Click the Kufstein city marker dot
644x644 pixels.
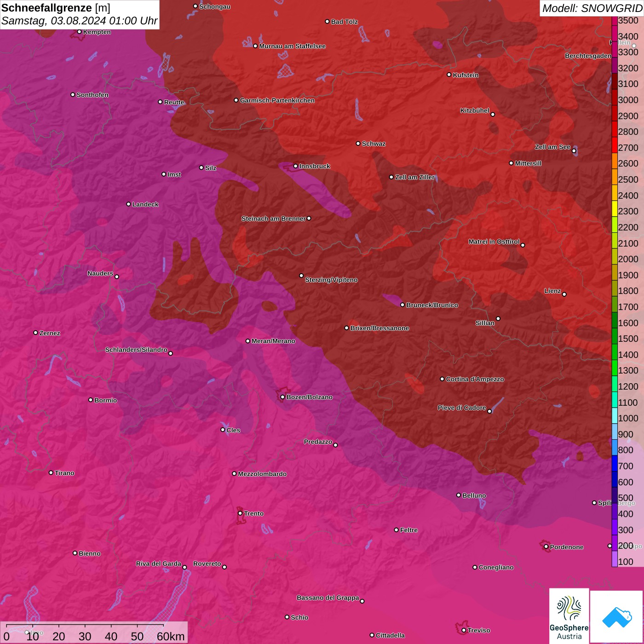(449, 75)
